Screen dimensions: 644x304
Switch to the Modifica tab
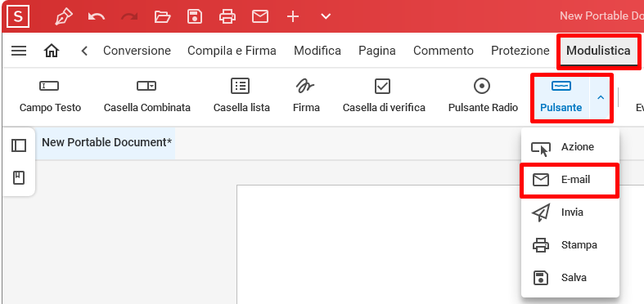317,51
